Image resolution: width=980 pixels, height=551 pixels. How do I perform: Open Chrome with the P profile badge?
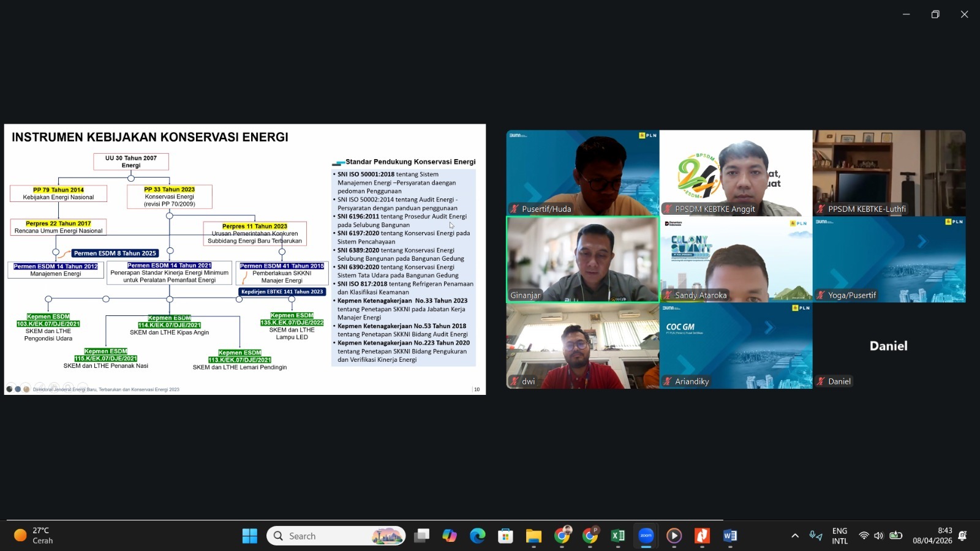pyautogui.click(x=590, y=536)
